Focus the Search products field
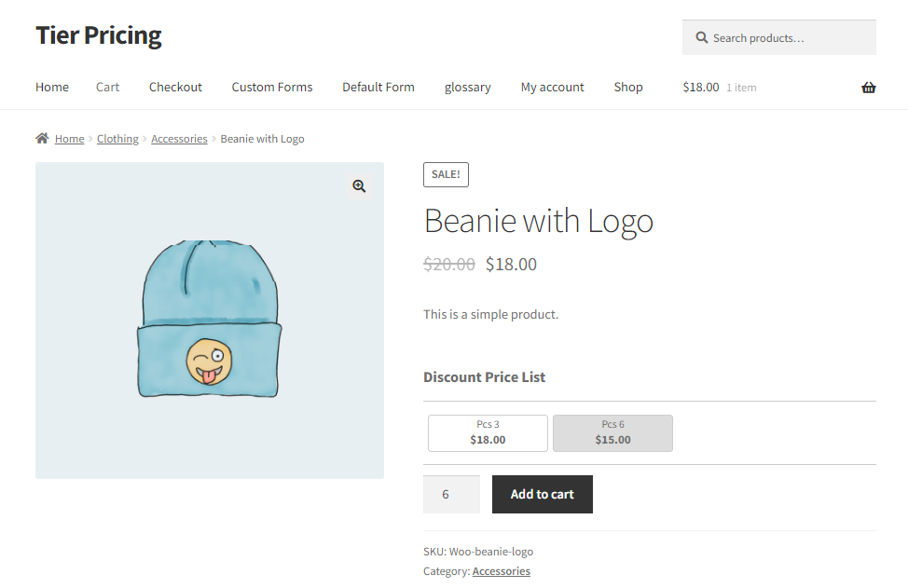Image resolution: width=908 pixels, height=588 pixels. (778, 37)
